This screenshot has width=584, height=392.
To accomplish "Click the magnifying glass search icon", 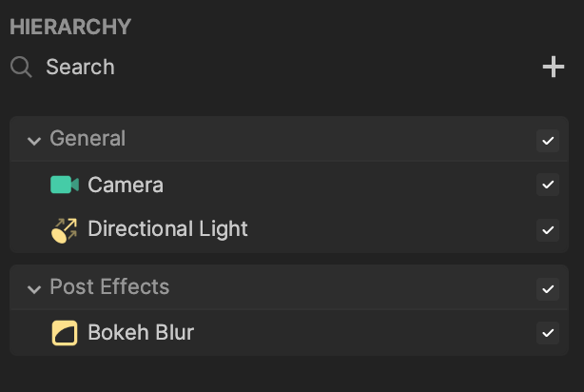I will 21,67.
